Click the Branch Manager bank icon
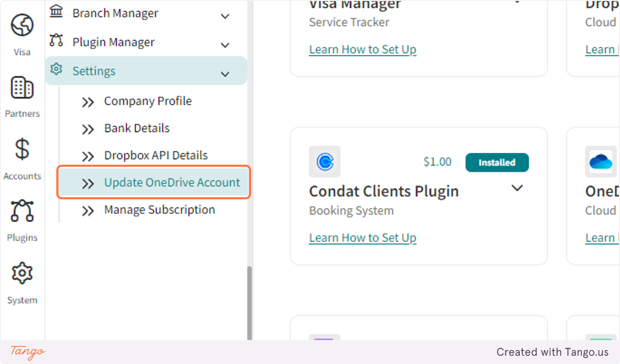620x364 pixels. click(56, 11)
